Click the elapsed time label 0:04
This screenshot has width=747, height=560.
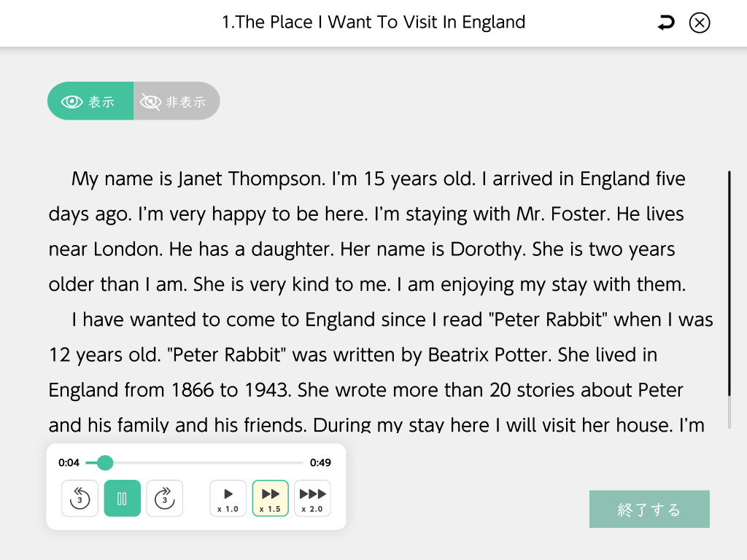coord(69,462)
